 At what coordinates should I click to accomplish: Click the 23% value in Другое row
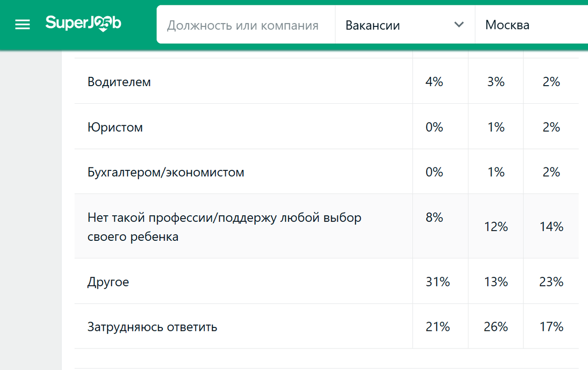click(x=551, y=282)
